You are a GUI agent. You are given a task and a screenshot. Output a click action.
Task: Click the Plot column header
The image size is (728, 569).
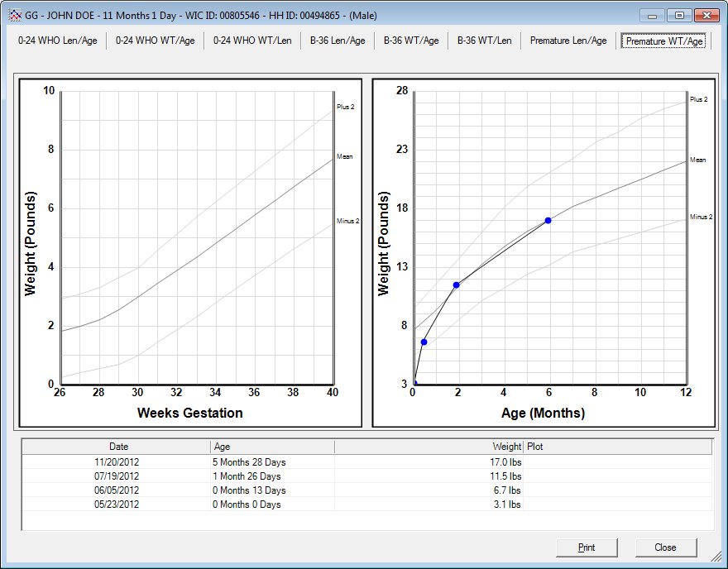pyautogui.click(x=617, y=447)
